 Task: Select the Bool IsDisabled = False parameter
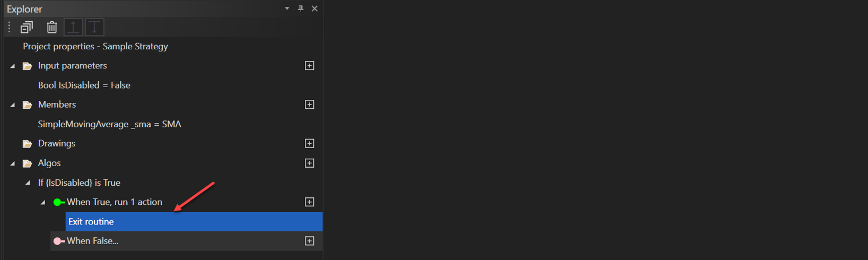pyautogui.click(x=84, y=85)
